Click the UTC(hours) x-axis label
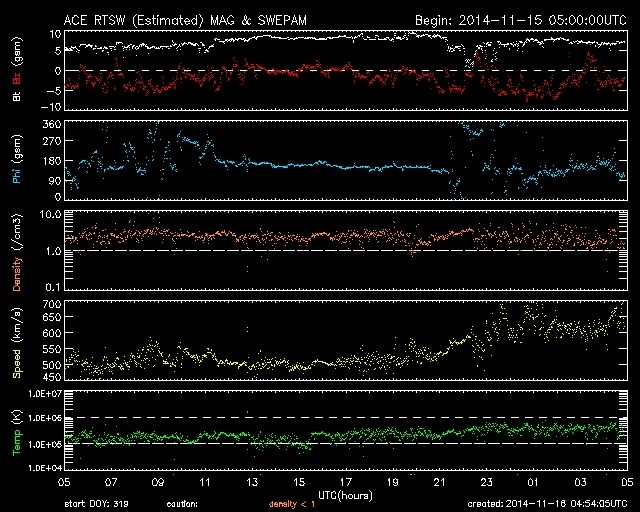The width and height of the screenshot is (640, 512). 344,494
